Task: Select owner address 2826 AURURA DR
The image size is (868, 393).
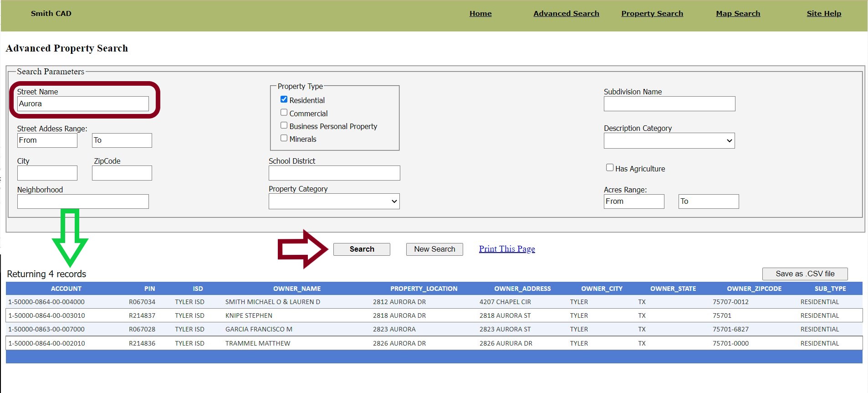Action: 505,343
